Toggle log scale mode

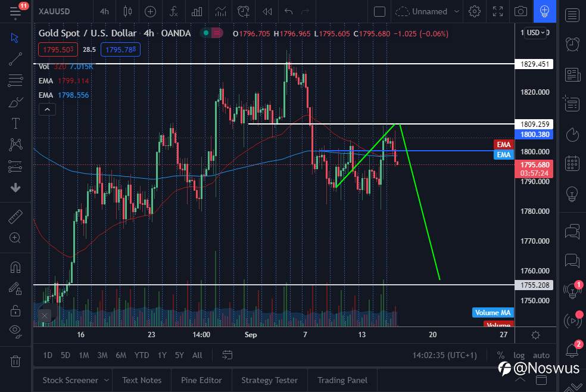[519, 355]
